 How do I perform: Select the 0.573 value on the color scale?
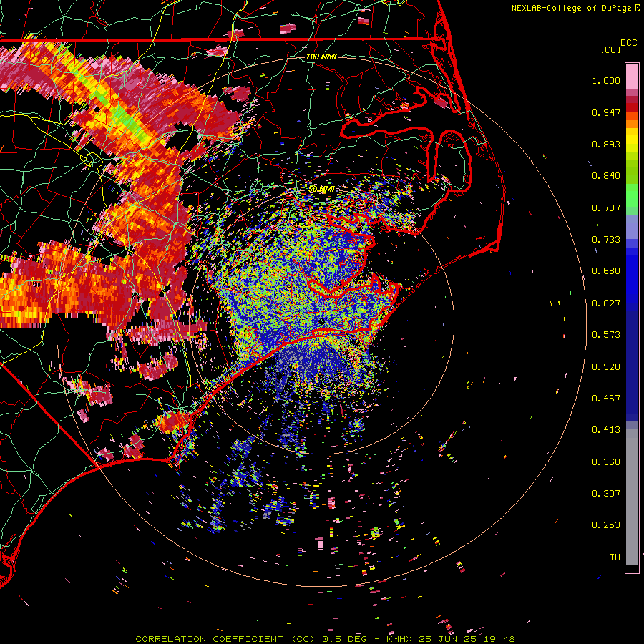[606, 335]
